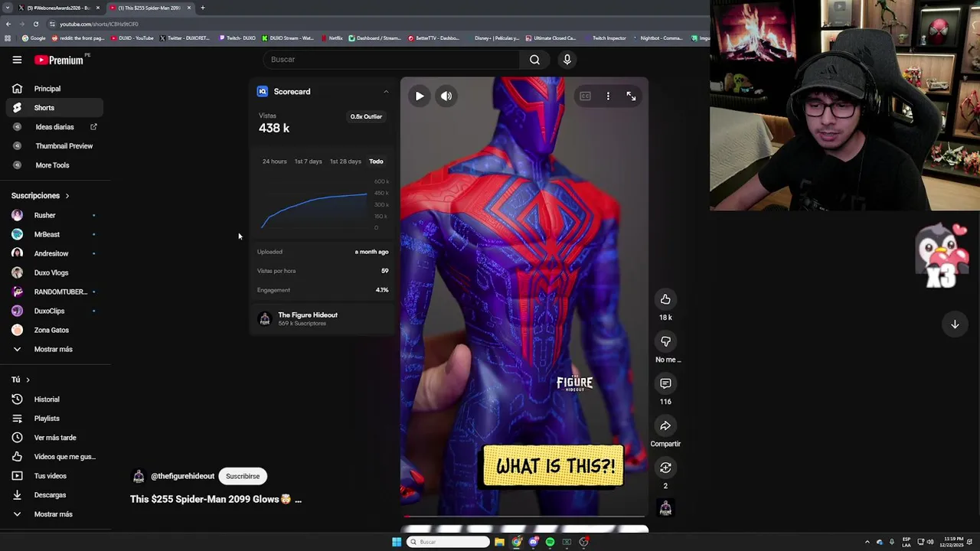Click the Buscar search input field
980x551 pixels.
[391, 60]
